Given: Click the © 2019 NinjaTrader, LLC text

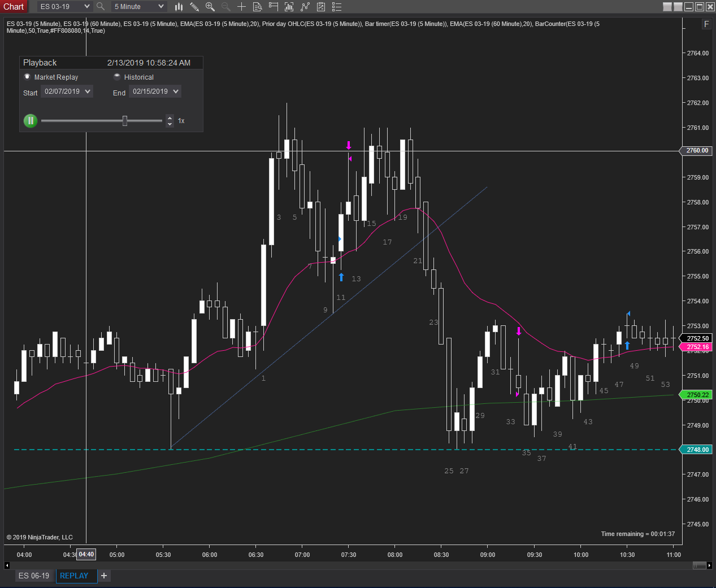Looking at the screenshot, I should 40,537.
